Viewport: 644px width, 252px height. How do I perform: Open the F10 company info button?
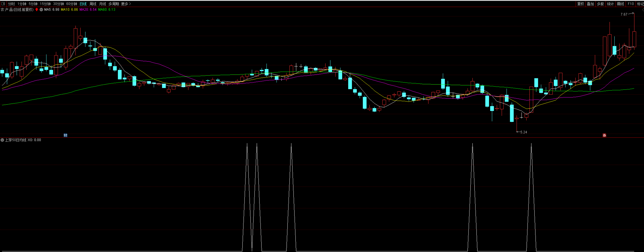[630, 4]
